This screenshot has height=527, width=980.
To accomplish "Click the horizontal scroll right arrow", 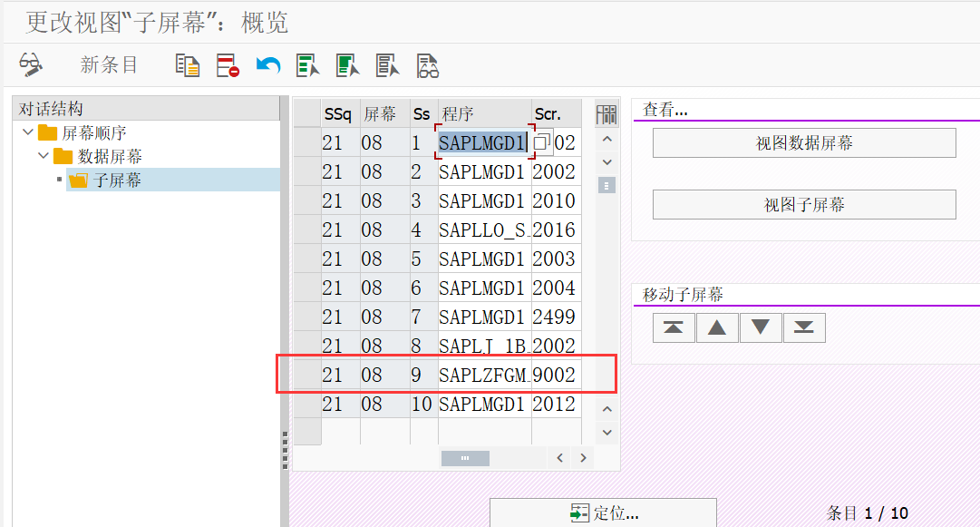I will pos(583,458).
